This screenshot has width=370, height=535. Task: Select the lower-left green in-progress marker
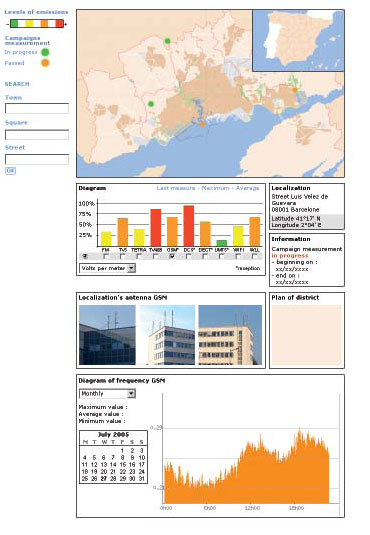click(x=151, y=104)
